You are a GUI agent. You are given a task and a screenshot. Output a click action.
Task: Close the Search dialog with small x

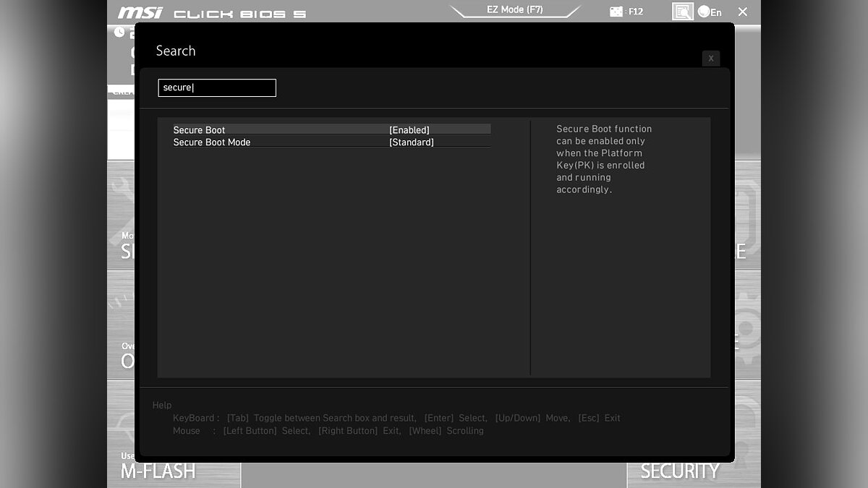tap(710, 58)
